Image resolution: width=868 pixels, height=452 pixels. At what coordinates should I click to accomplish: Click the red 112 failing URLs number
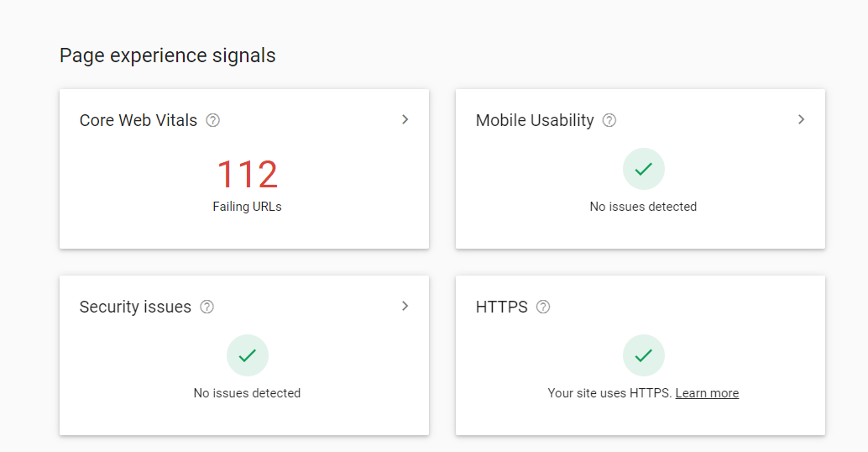coord(248,175)
